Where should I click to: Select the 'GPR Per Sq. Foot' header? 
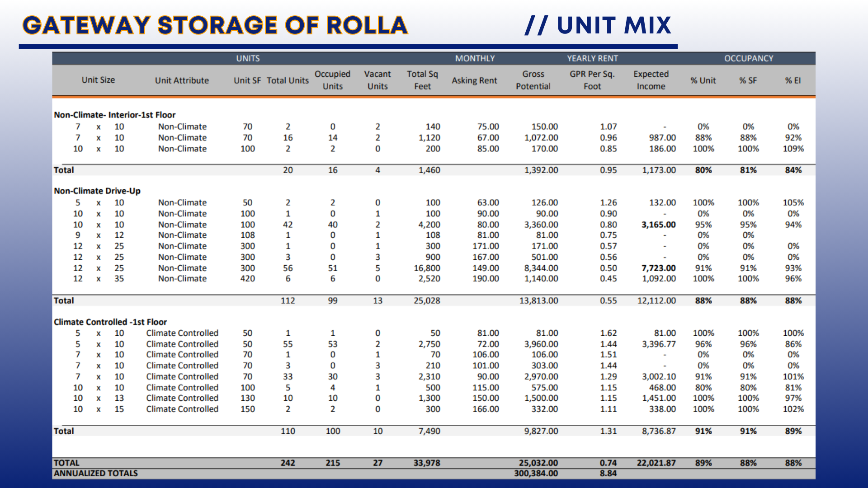(x=592, y=80)
